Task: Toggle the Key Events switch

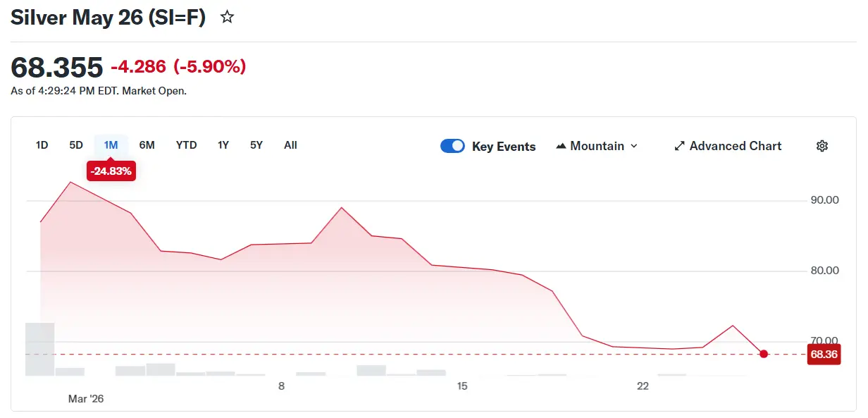Action: point(452,146)
